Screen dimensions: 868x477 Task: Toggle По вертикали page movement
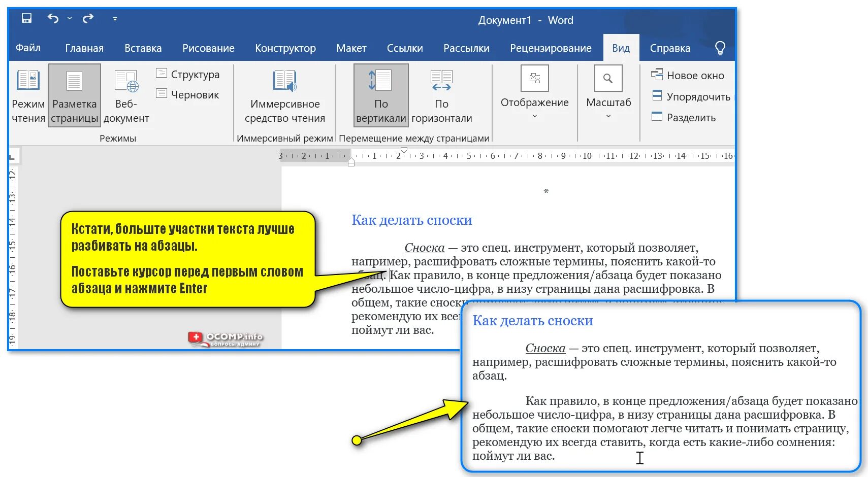pyautogui.click(x=381, y=95)
